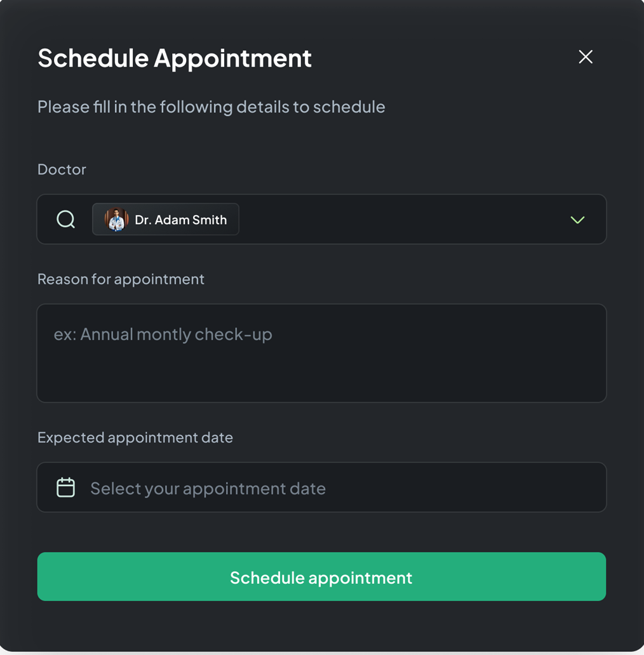Click the word "date" in Expected appointment label
The width and height of the screenshot is (644, 655).
pos(217,437)
